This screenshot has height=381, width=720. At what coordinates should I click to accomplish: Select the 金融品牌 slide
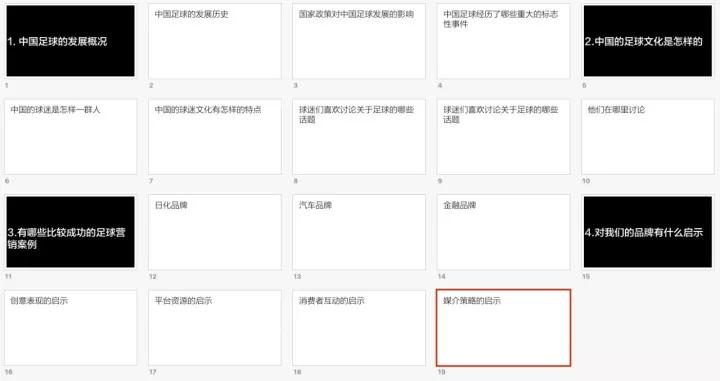click(x=503, y=232)
